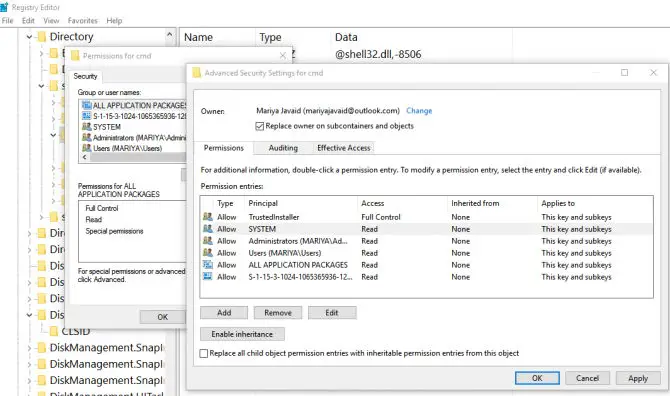This screenshot has width=670, height=396.
Task: Click the SYSTEM group icon in the Permissions for cmd dialog
Action: click(87, 127)
